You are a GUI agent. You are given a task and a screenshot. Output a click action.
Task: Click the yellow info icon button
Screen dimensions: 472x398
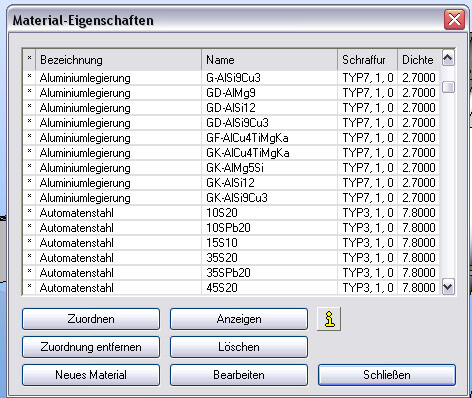click(329, 319)
